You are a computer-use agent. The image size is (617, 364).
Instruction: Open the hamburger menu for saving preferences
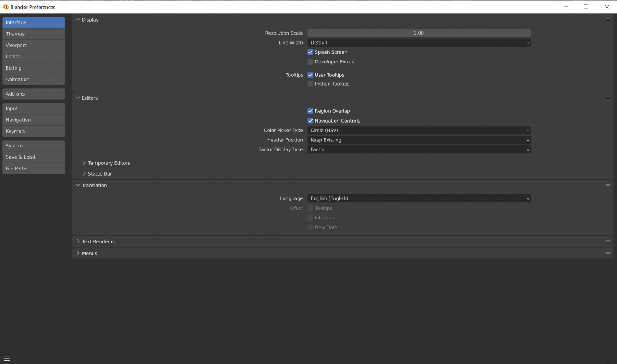tap(6, 358)
